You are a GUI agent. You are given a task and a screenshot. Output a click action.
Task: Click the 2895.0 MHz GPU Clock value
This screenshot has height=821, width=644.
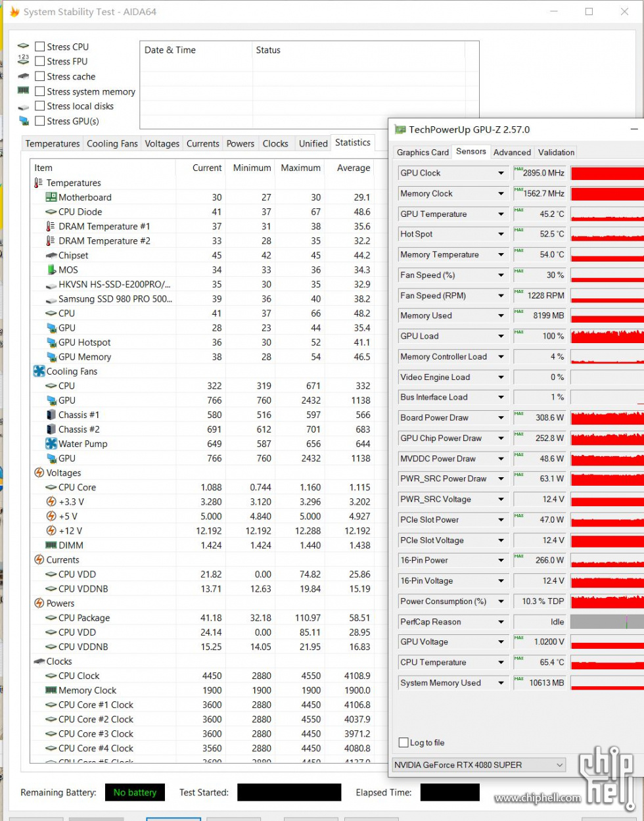tap(540, 173)
